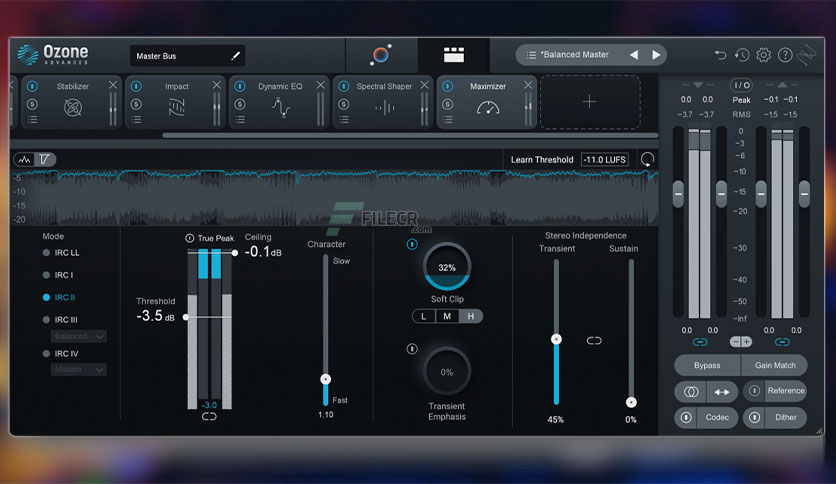Solo the Spectral Shaper module
This screenshot has height=484, width=836.
point(344,104)
